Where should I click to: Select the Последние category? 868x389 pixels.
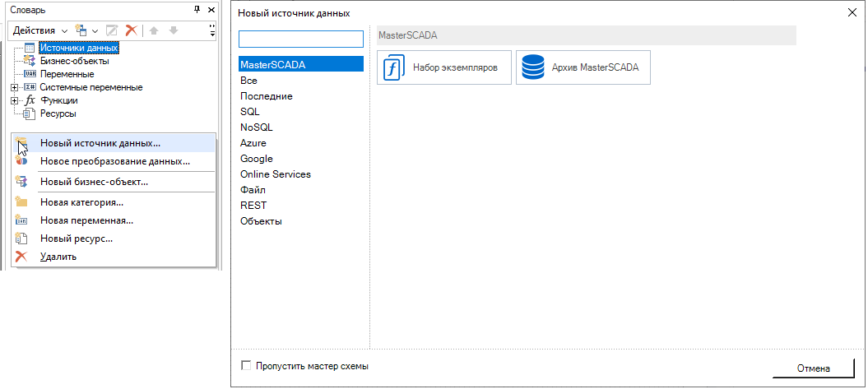click(x=301, y=95)
